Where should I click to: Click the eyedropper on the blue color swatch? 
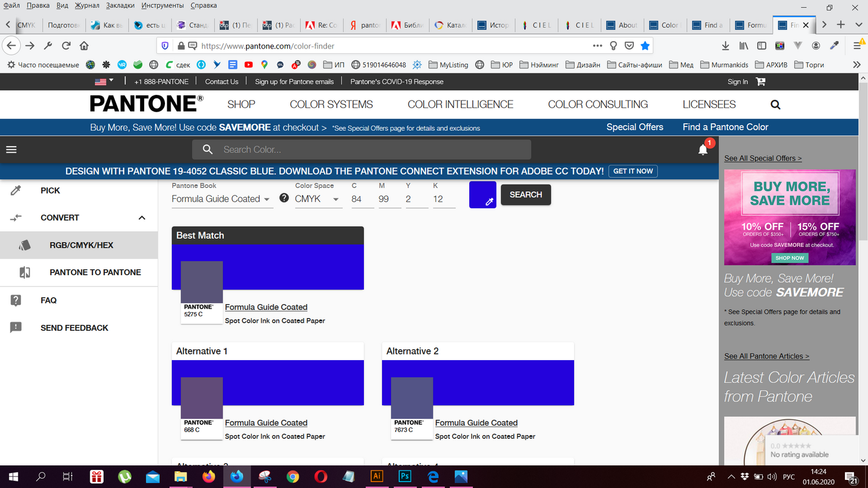point(489,202)
